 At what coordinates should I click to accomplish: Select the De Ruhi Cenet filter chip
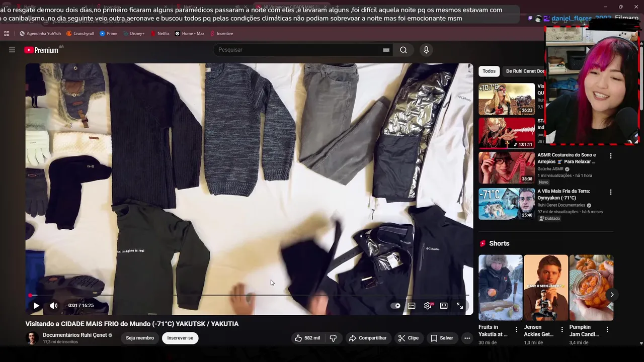point(523,71)
